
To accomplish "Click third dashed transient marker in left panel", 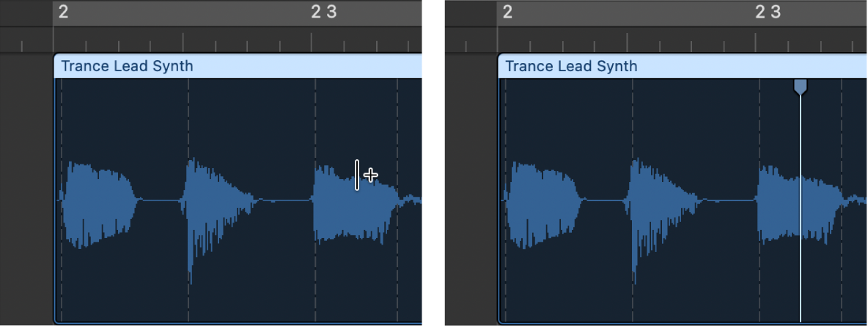I will [315, 117].
